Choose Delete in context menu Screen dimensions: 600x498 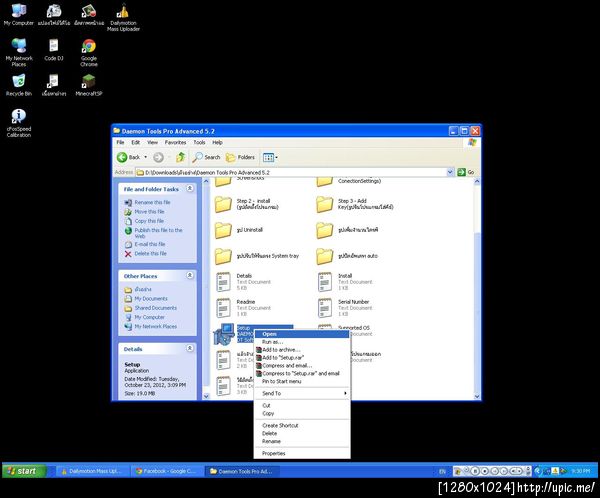tap(302, 434)
